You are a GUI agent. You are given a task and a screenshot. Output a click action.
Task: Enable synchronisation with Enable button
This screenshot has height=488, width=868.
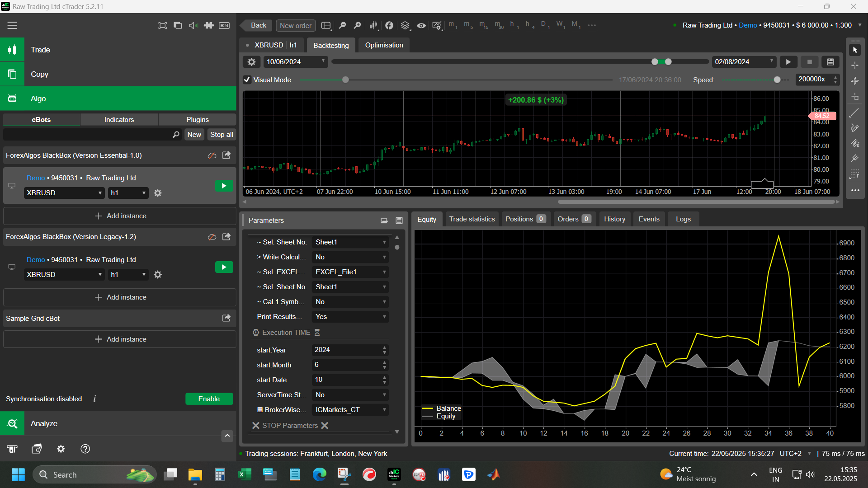click(209, 399)
